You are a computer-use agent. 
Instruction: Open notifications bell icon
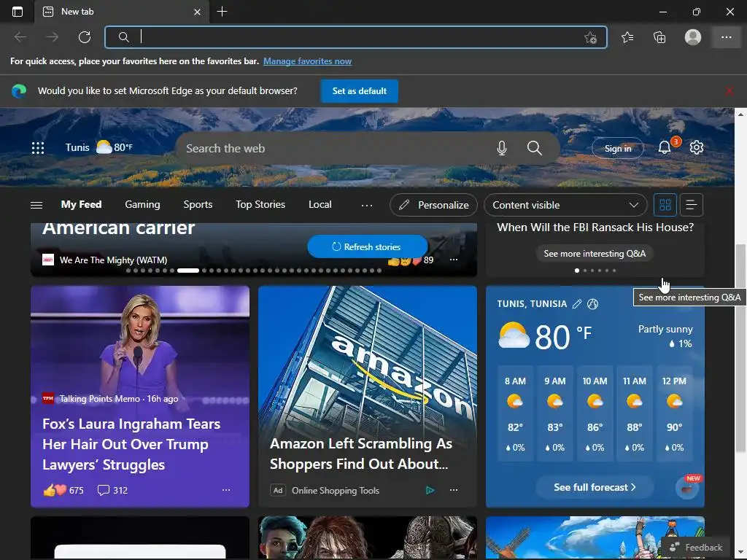(665, 147)
